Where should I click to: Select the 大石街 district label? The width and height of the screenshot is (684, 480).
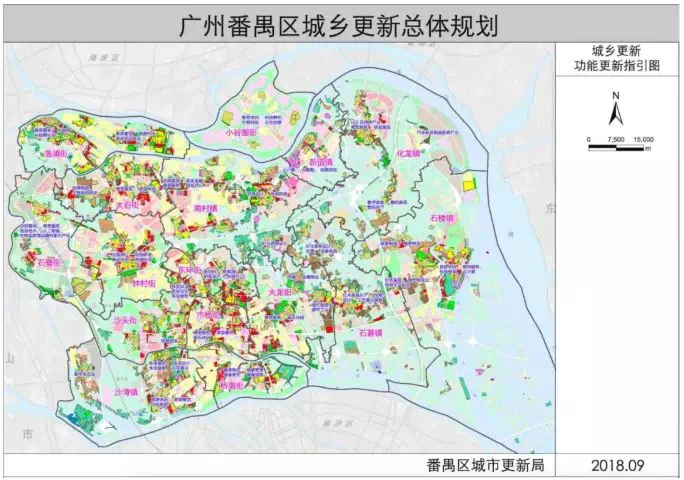[127, 204]
